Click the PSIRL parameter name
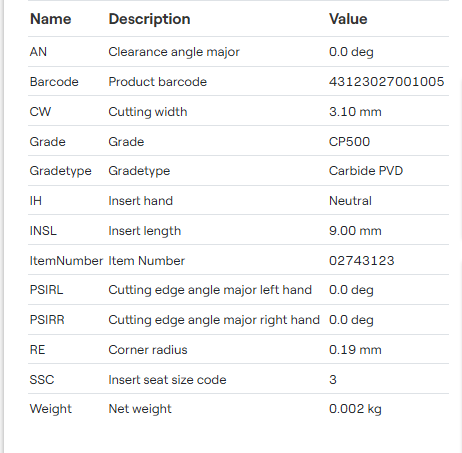 46,290
